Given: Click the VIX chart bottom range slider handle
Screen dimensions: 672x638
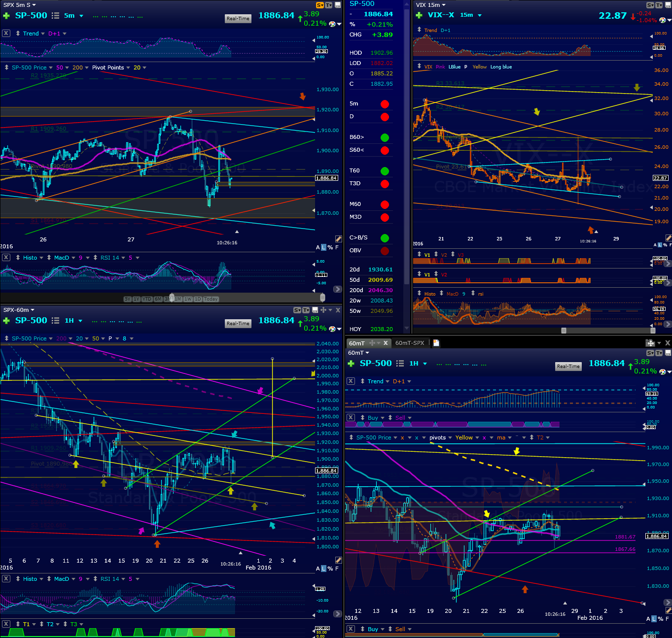Looking at the screenshot, I should point(564,331).
